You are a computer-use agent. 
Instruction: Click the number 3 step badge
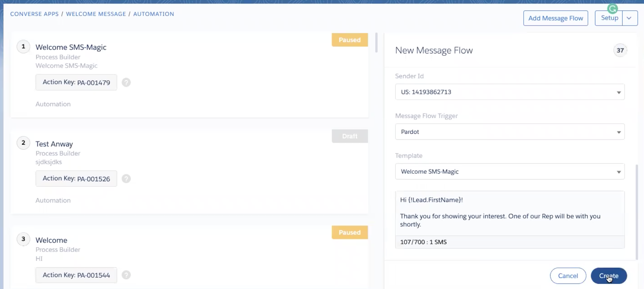coord(23,239)
